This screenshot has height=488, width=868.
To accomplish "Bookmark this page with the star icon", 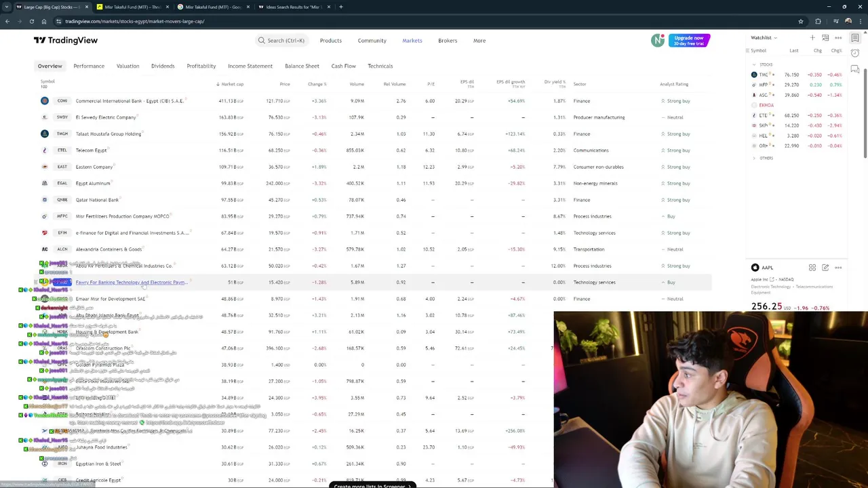I will click(801, 21).
